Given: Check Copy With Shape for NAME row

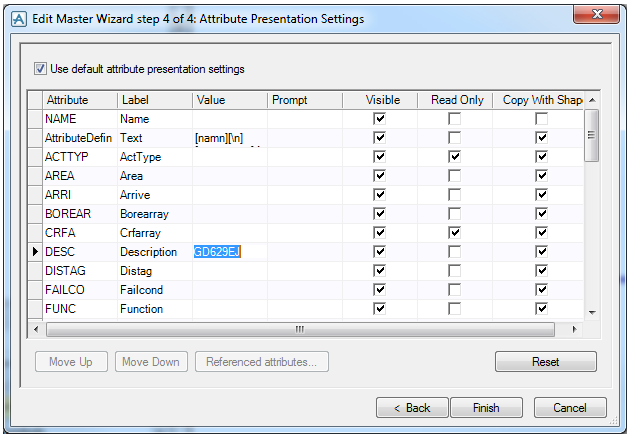Looking at the screenshot, I should coord(541,119).
